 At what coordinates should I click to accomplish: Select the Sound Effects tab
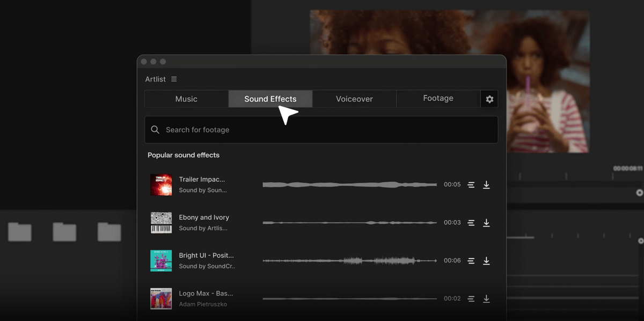click(270, 99)
